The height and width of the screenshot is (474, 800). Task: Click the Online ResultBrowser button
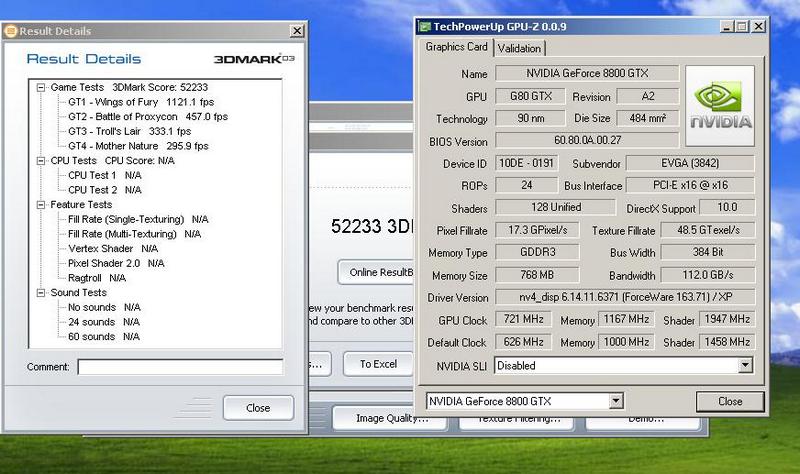point(376,272)
